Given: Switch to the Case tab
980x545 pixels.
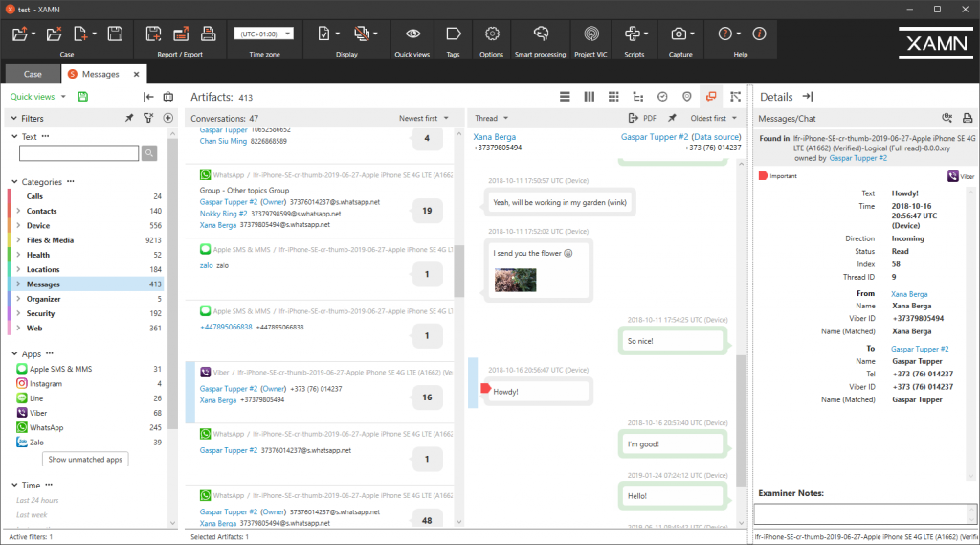Looking at the screenshot, I should coord(33,74).
